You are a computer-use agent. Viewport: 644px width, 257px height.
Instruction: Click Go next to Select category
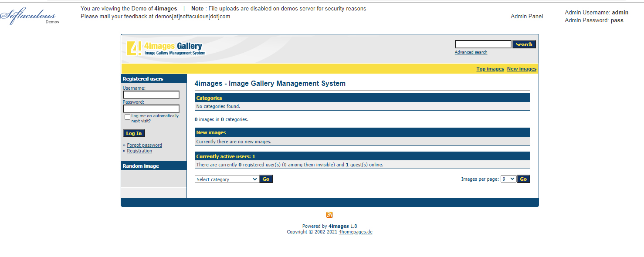point(266,179)
